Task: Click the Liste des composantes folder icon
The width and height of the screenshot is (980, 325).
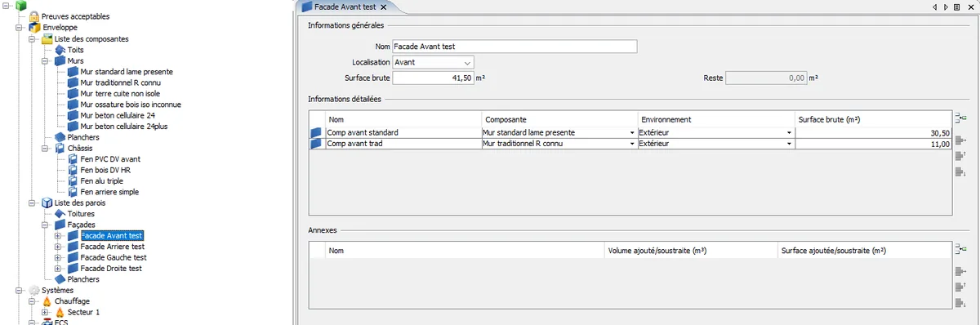Action: click(47, 38)
